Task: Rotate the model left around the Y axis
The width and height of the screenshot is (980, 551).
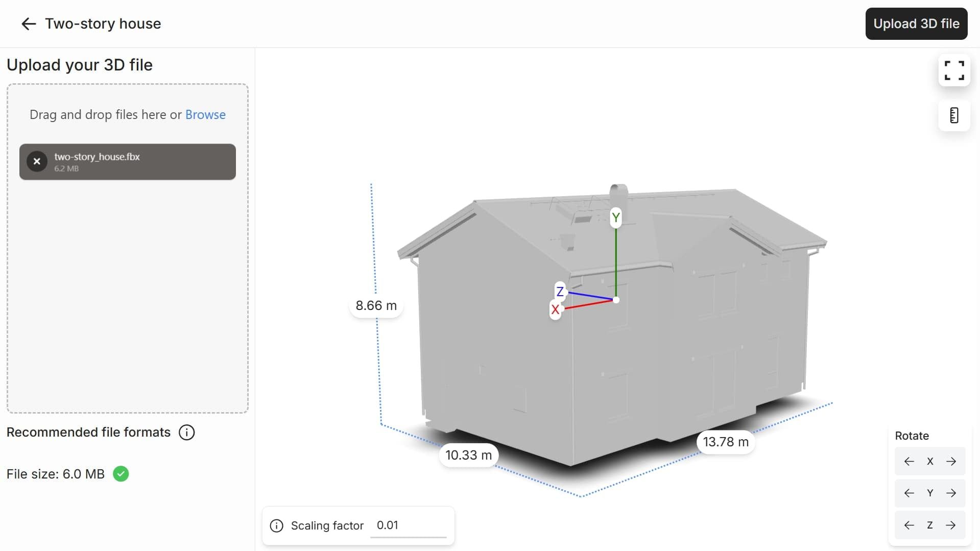Action: pyautogui.click(x=909, y=493)
